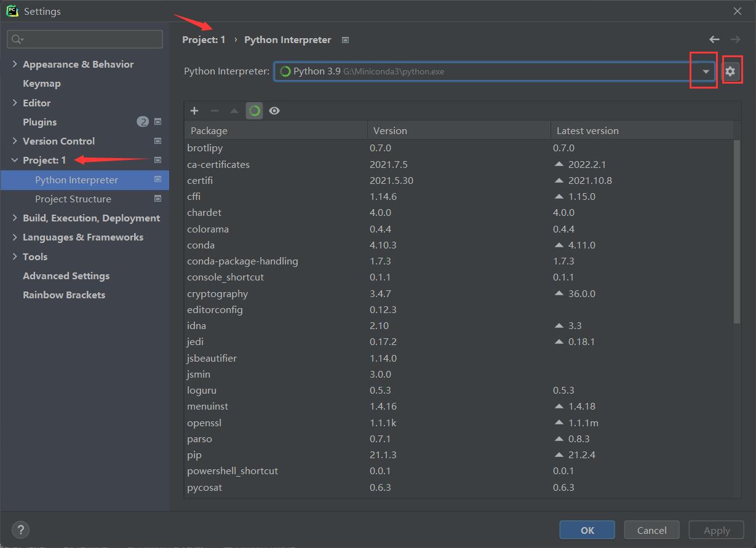Screen dimensions: 756x548
Task: Click the Plugins update count badge
Action: click(x=143, y=122)
